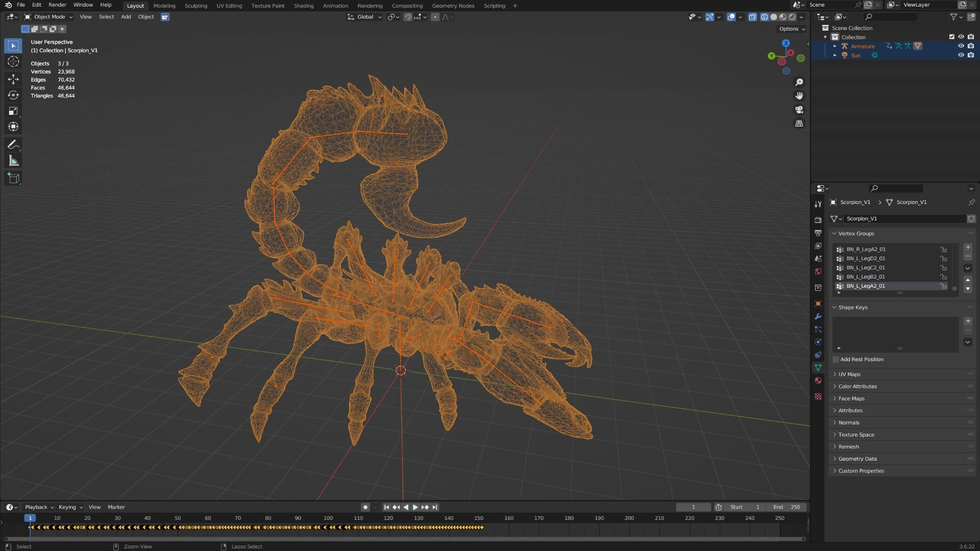Click the current frame number field
Screen dimensions: 980x551
693,507
